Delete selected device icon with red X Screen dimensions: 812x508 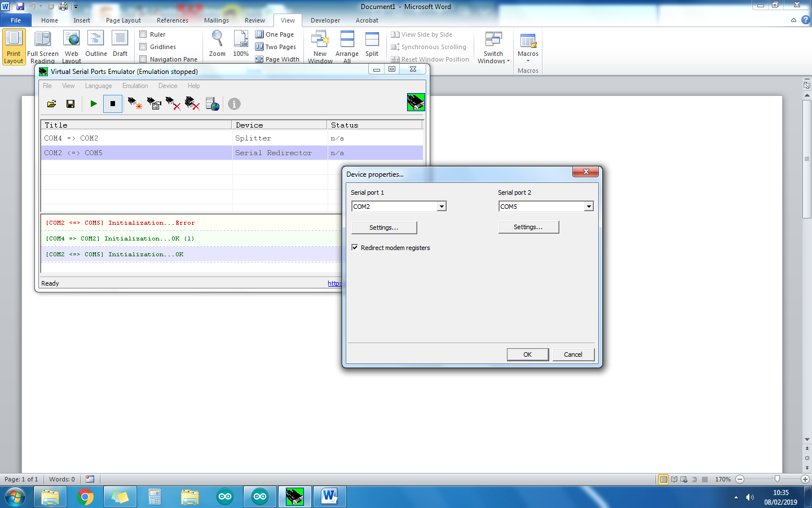click(173, 104)
